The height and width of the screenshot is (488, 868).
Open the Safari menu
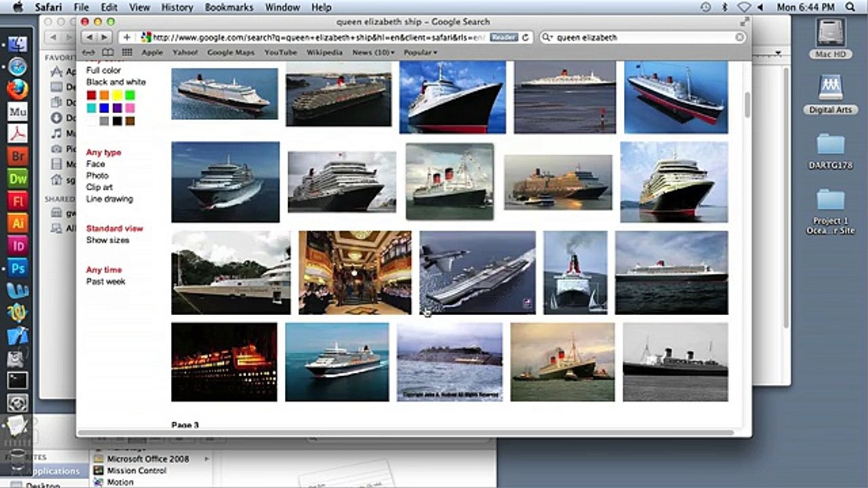[x=48, y=7]
